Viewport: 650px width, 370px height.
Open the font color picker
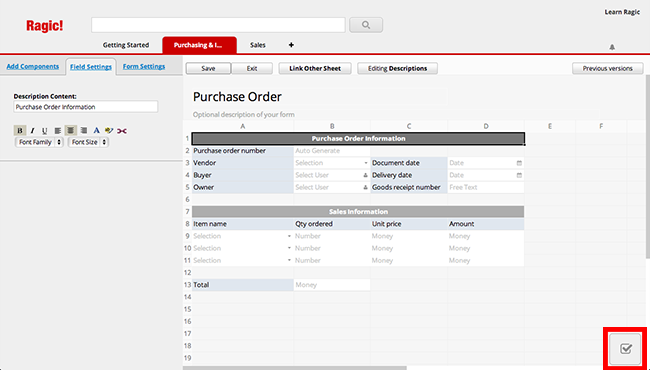pos(97,131)
